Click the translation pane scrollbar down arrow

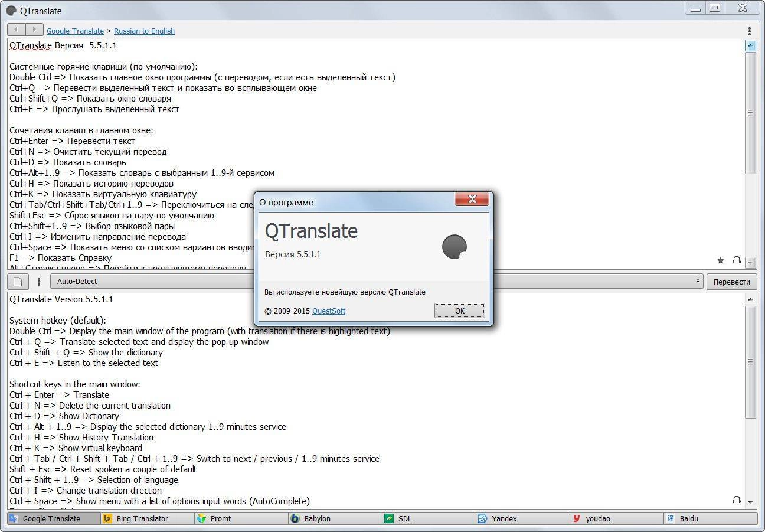pyautogui.click(x=751, y=502)
